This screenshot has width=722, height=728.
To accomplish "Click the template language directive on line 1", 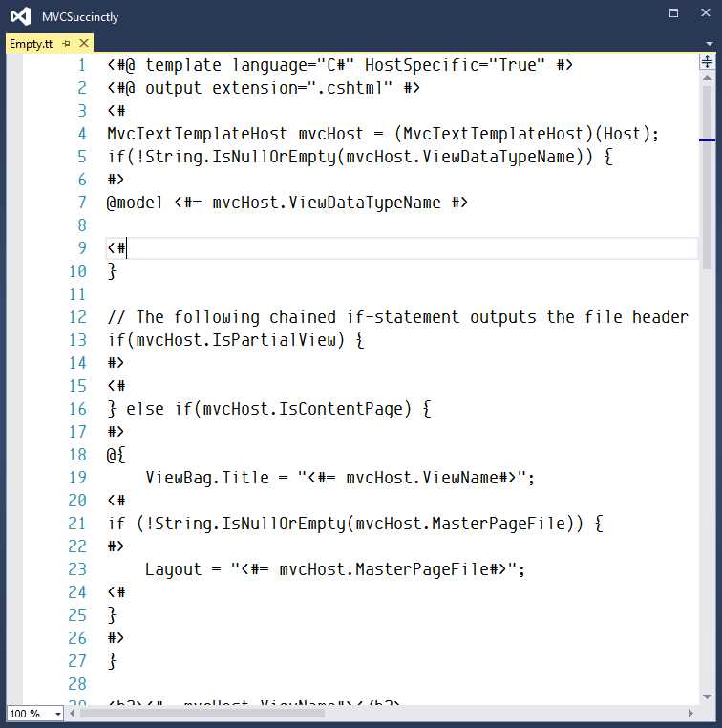I will click(x=340, y=65).
